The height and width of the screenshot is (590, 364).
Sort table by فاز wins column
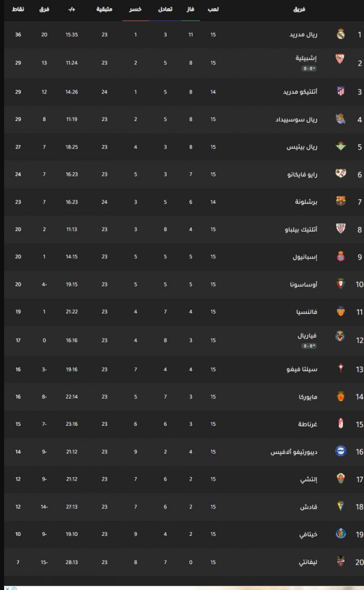click(x=190, y=9)
